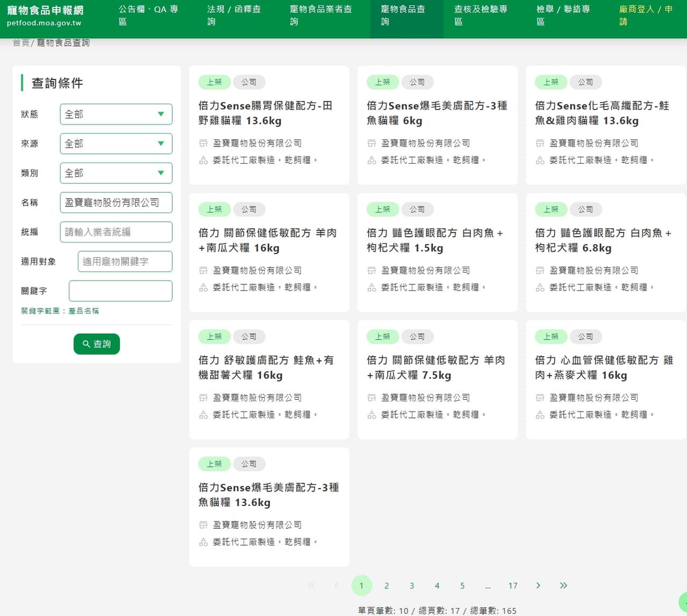Click factory icon on 爆毛美膚 13.6kg card
This screenshot has height=616, width=687.
click(203, 541)
